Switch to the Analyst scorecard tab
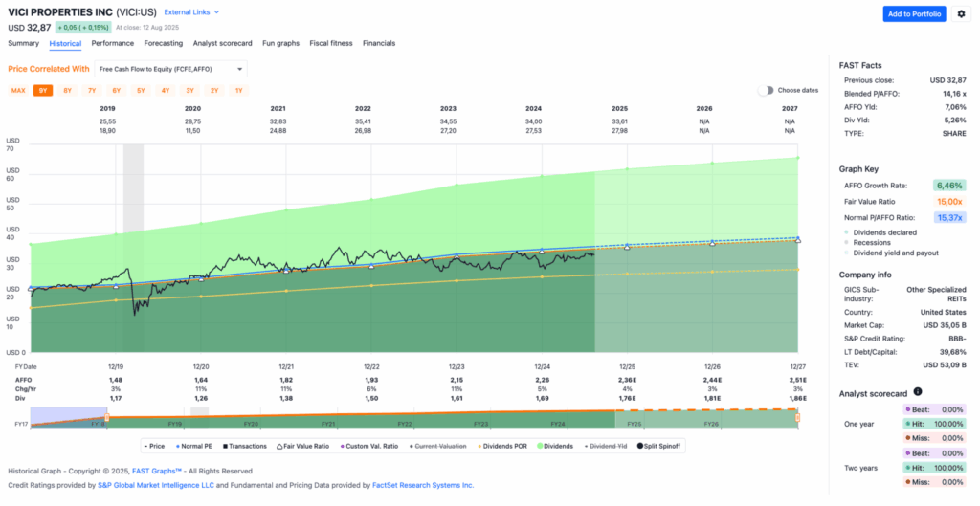This screenshot has width=980, height=506. pyautogui.click(x=222, y=43)
